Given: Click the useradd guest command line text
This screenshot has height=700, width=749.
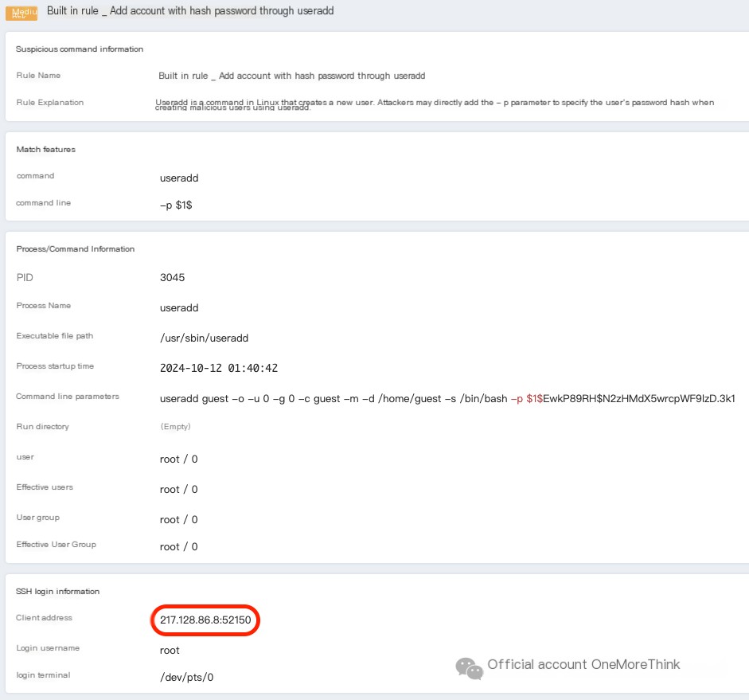Looking at the screenshot, I should (x=334, y=398).
